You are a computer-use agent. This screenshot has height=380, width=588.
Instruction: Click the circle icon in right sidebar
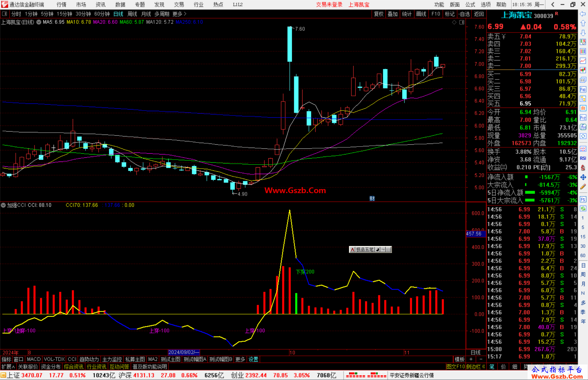coord(583,136)
